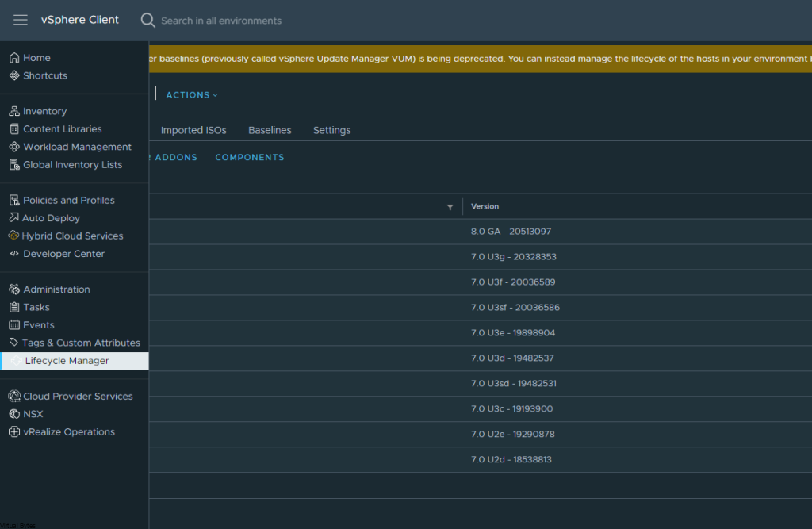
Task: Open Tasks in the navigation sidebar
Action: point(36,308)
